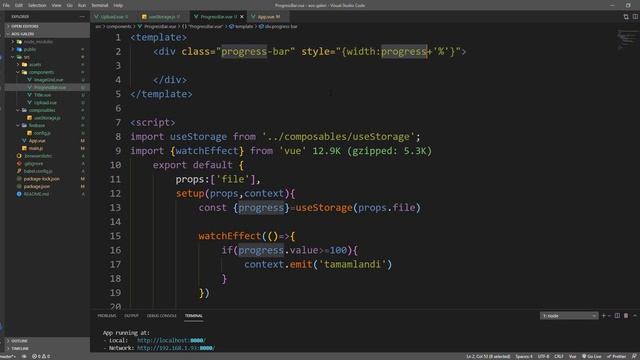Open the localhost:8080 link

(171, 340)
